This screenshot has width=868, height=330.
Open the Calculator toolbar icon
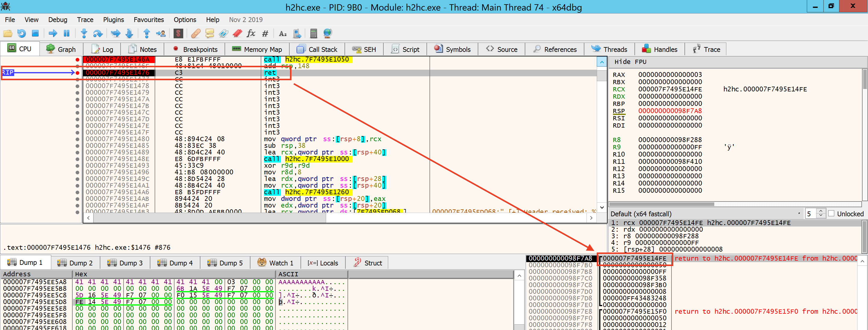coord(313,33)
